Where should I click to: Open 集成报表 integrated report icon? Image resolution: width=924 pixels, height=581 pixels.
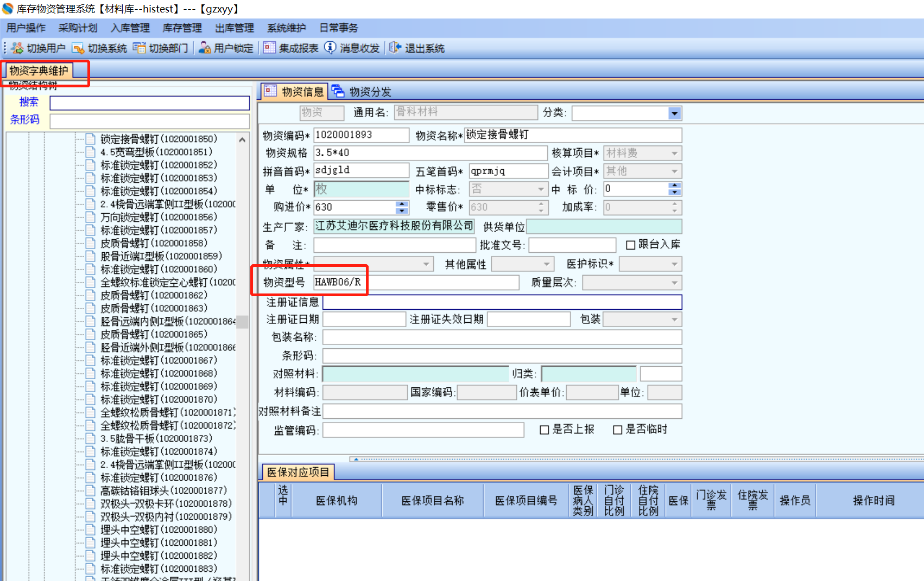tap(269, 48)
